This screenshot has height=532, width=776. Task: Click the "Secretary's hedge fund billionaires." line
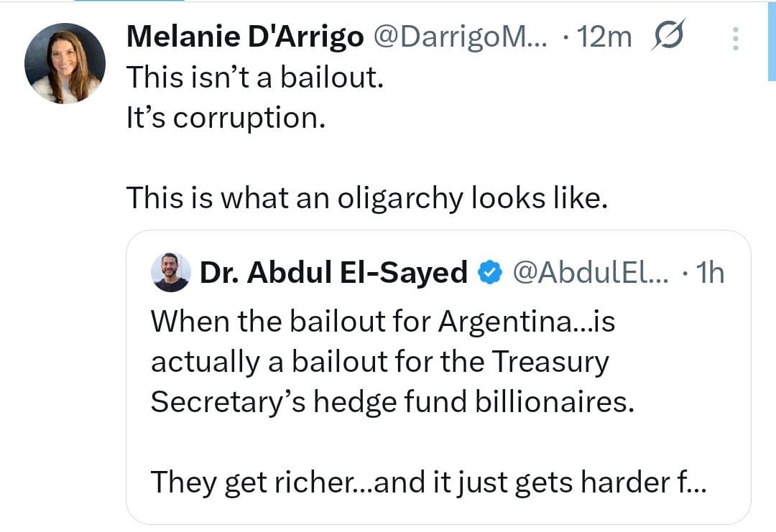coord(392,401)
